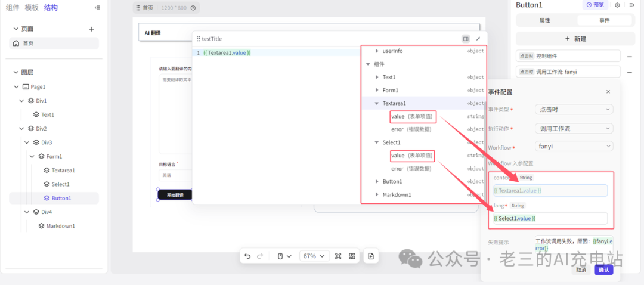
Task: Add a new page with plus icon
Action: pos(92,29)
